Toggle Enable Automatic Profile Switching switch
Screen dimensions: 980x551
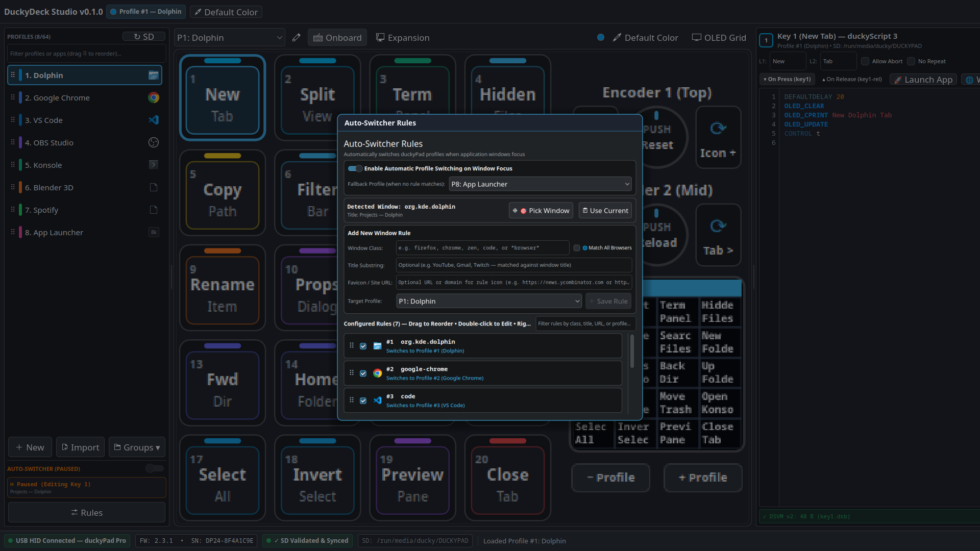355,168
